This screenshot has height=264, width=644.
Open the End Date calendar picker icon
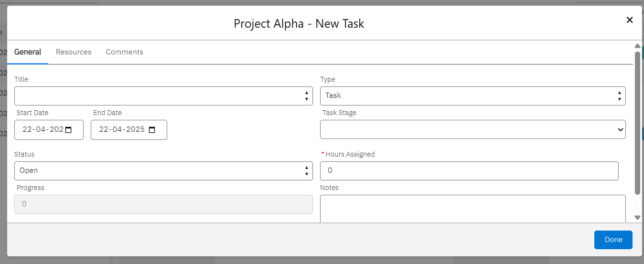(152, 130)
